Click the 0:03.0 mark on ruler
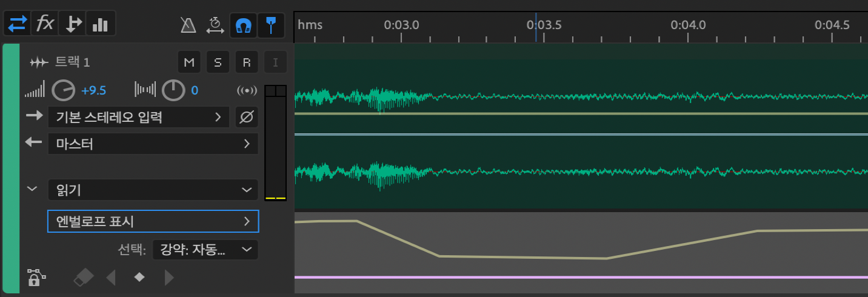Screen dimensions: 868x297 click(401, 25)
